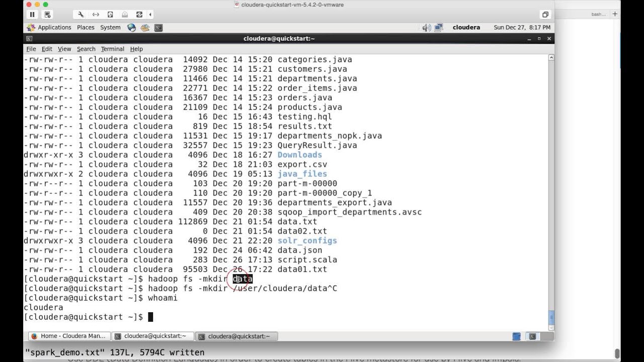Viewport: 644px width, 362px height.
Task: Collapse the VMware device toolbar arrow
Action: [x=150, y=15]
